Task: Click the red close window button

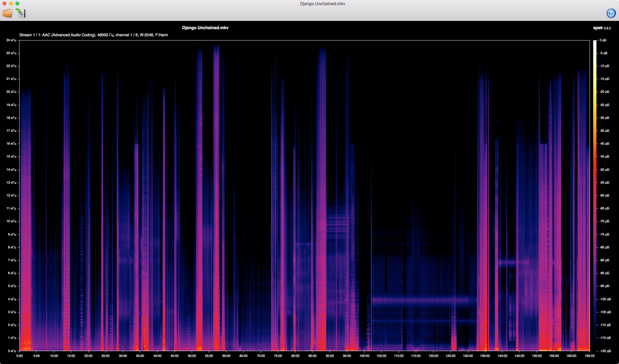Action: pos(4,3)
